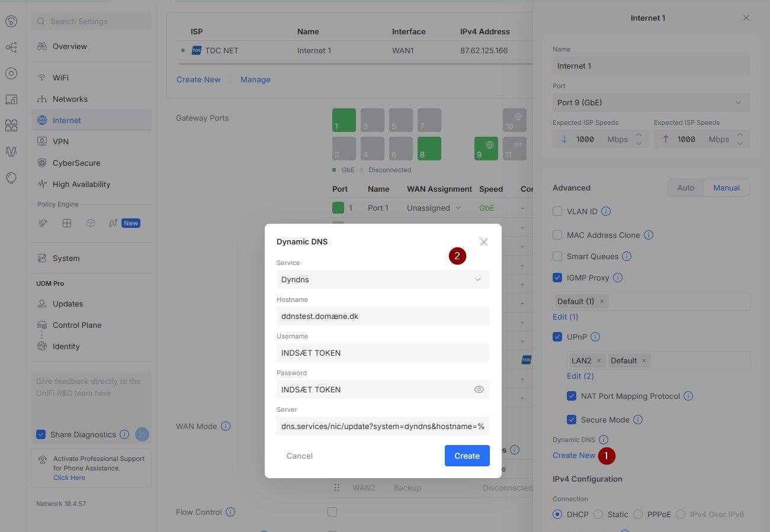Click the info icon beside Smart Queues
This screenshot has width=770, height=532.
(x=626, y=256)
